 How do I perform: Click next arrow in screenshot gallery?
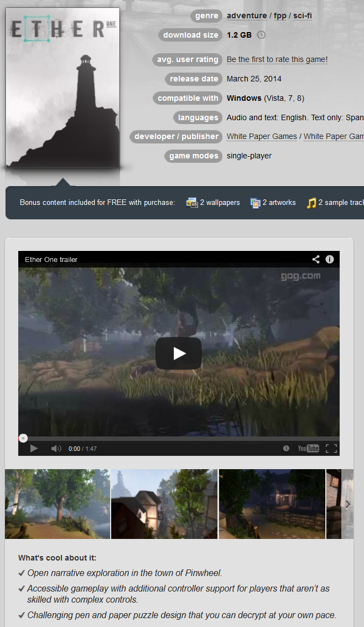tap(347, 504)
